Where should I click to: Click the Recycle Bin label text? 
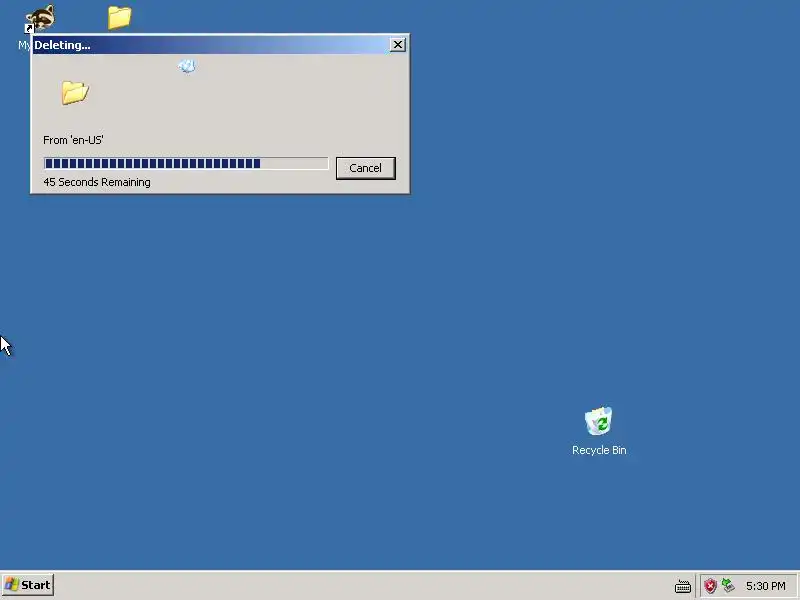click(599, 450)
